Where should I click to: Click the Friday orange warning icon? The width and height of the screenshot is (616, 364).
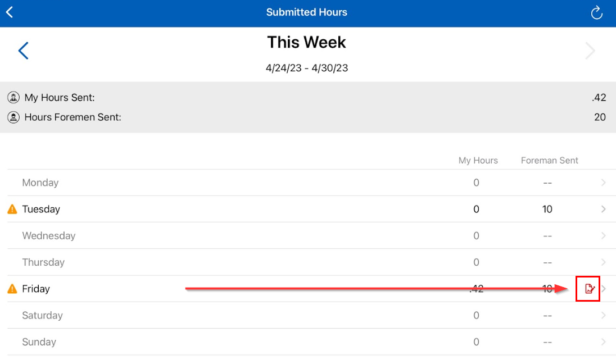[x=12, y=289]
